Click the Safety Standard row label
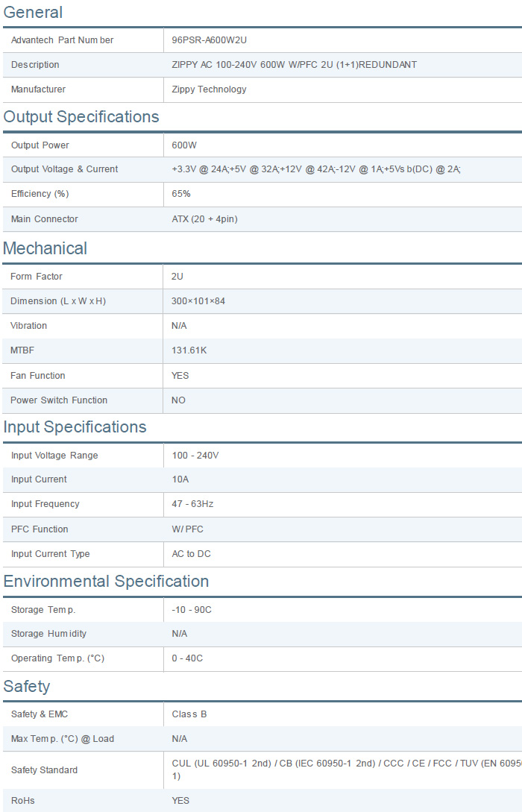 click(x=44, y=770)
